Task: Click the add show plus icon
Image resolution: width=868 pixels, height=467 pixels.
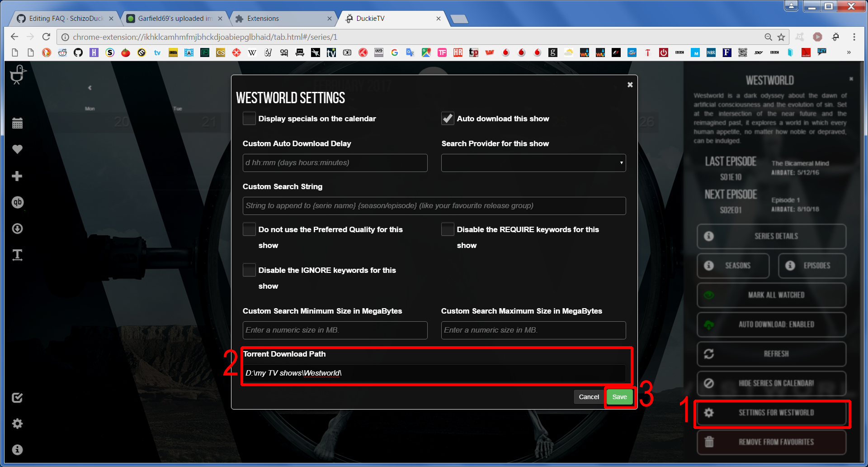Action: point(17,176)
